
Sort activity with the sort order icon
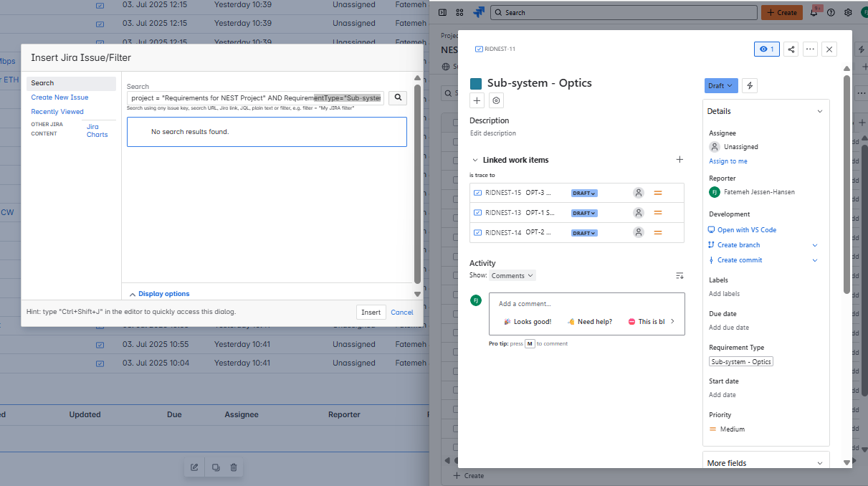tap(679, 275)
